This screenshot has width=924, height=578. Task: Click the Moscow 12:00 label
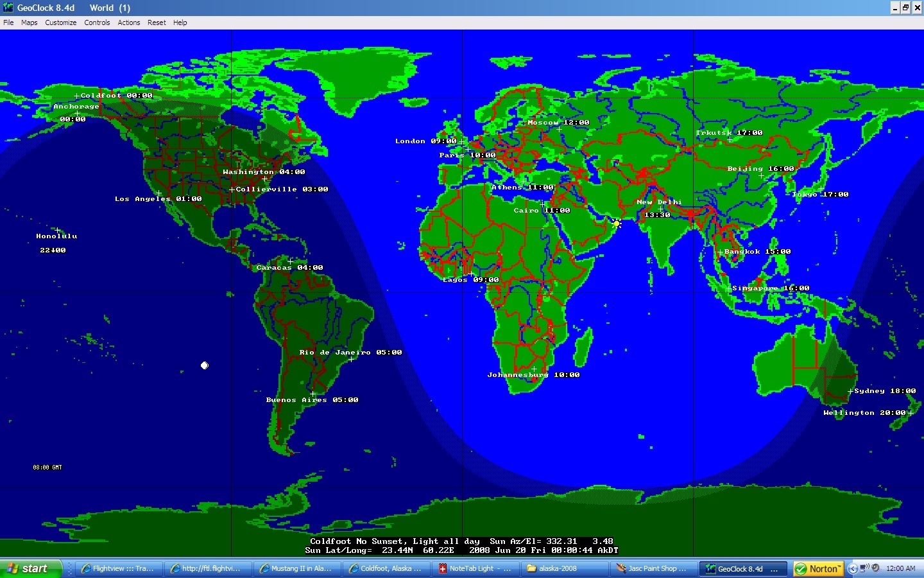coord(558,123)
